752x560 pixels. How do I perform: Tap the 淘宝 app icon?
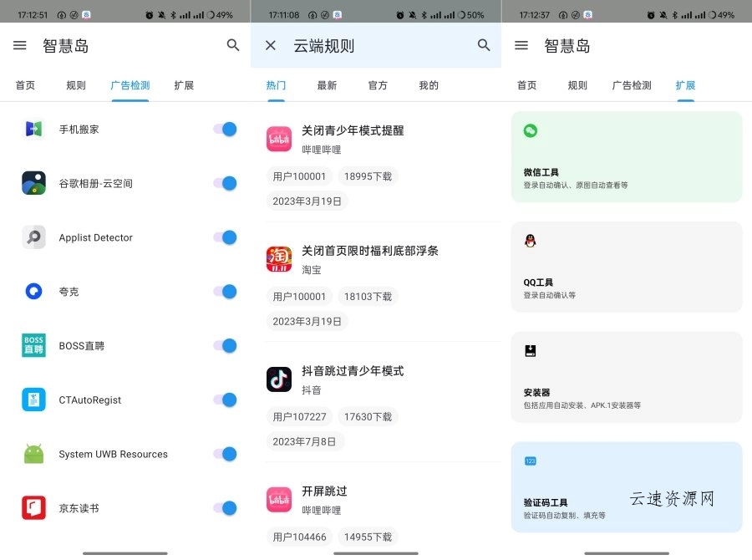(278, 260)
